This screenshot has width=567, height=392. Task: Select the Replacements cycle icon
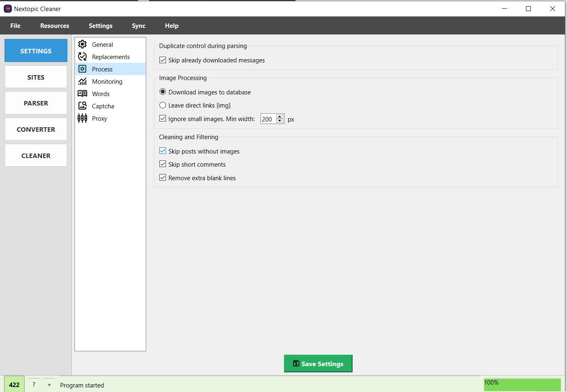pos(83,57)
